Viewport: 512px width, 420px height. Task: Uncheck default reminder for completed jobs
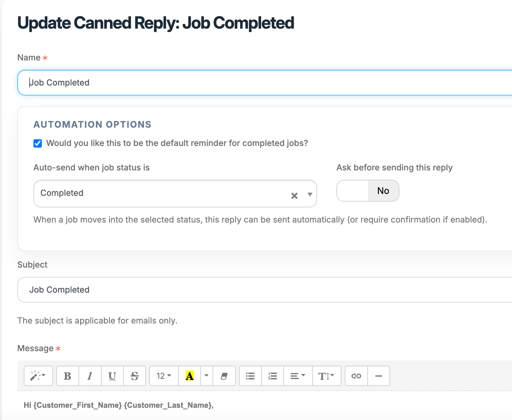click(x=38, y=143)
